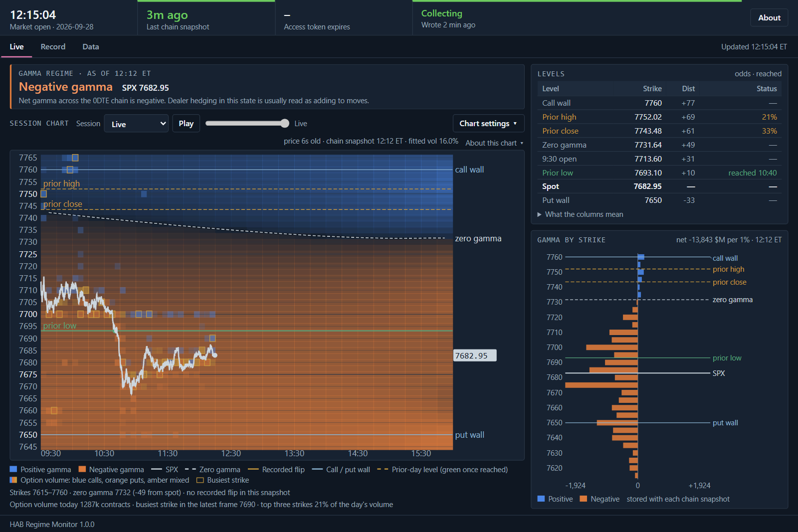Click the call wall label on session chart
The image size is (798, 532).
pyautogui.click(x=469, y=170)
